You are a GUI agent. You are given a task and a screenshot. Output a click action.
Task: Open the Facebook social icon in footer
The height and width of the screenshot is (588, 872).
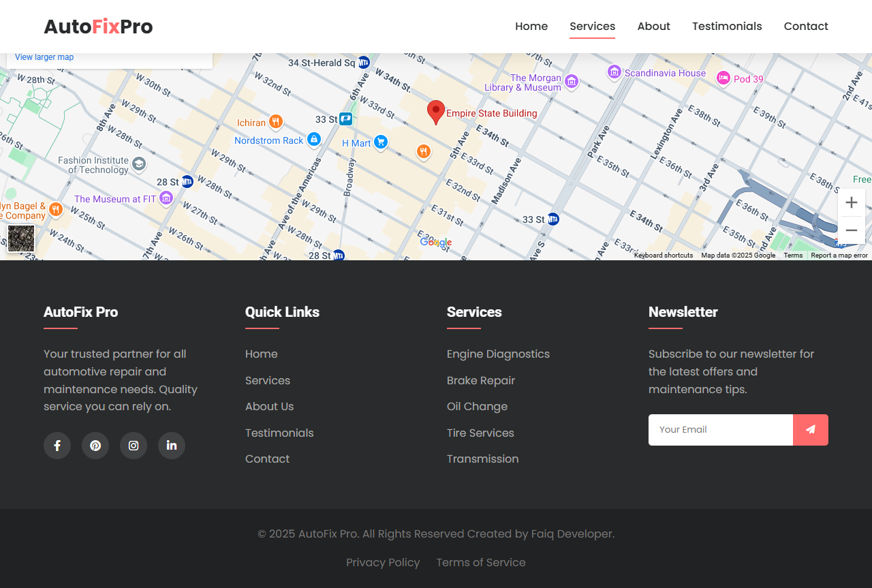click(57, 446)
